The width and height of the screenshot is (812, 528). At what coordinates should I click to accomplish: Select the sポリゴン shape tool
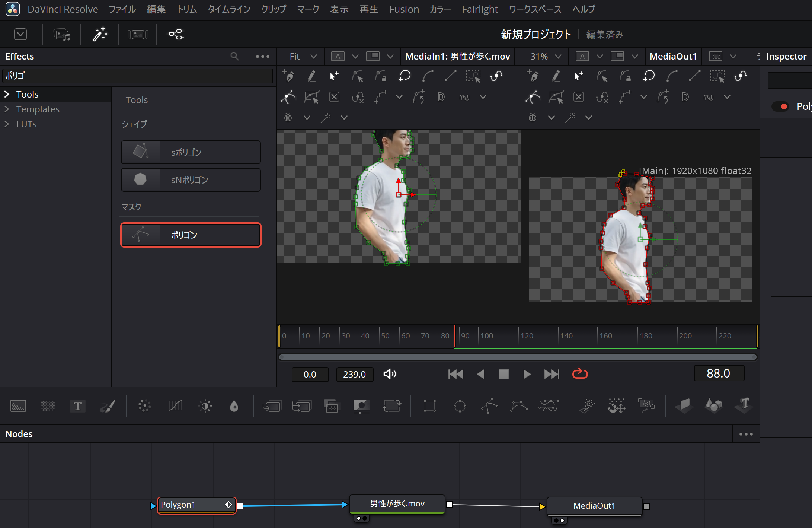tap(191, 152)
